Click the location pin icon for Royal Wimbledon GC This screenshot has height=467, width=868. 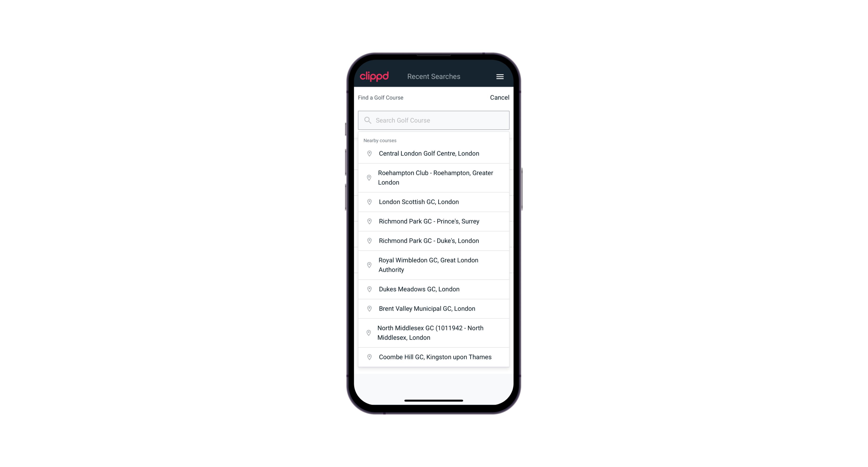click(369, 265)
